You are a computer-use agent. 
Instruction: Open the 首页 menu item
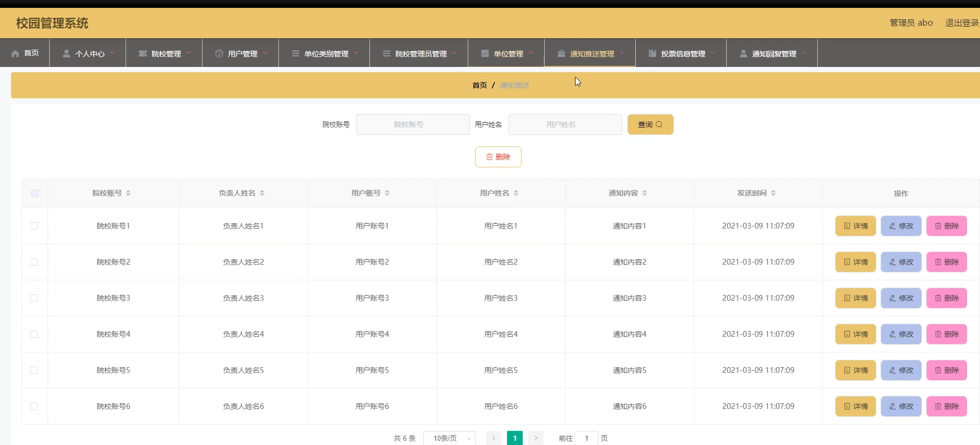click(x=25, y=53)
